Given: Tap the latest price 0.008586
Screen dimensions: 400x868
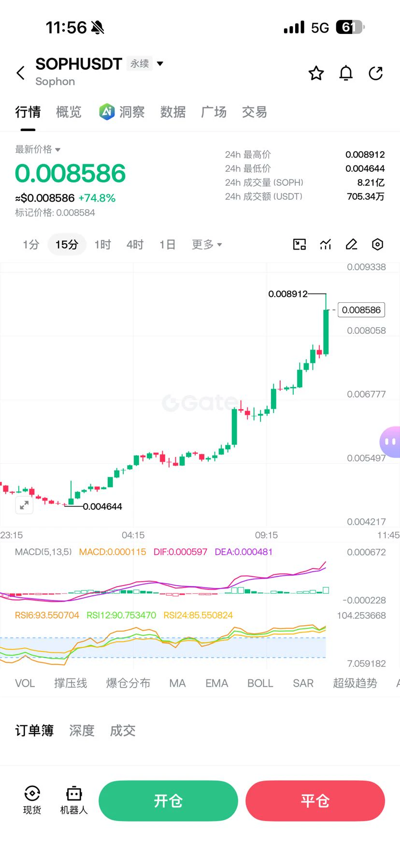Looking at the screenshot, I should point(70,173).
